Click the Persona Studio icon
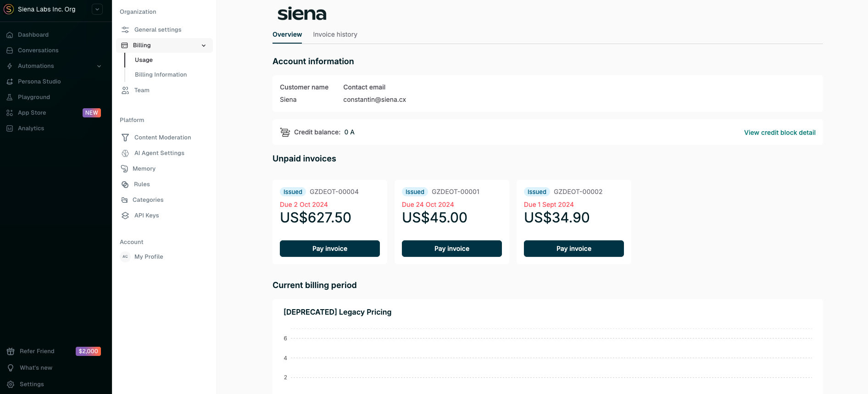Image resolution: width=868 pixels, height=394 pixels. click(10, 82)
